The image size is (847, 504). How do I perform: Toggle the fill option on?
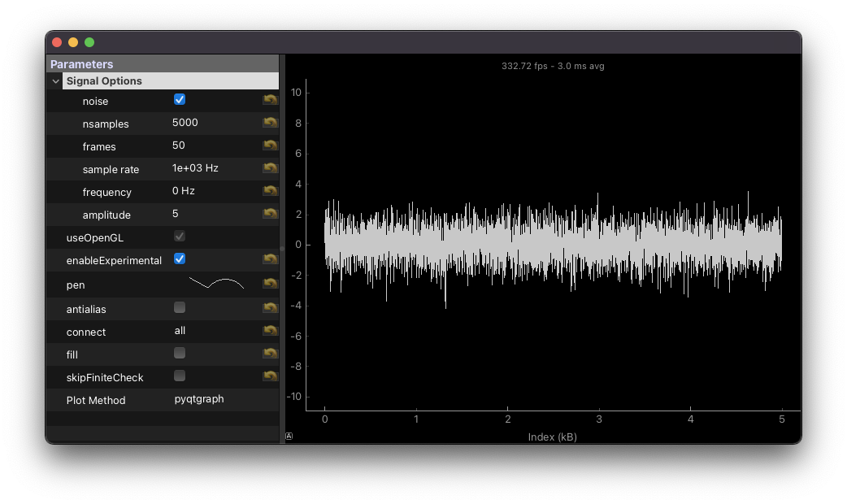pos(180,353)
